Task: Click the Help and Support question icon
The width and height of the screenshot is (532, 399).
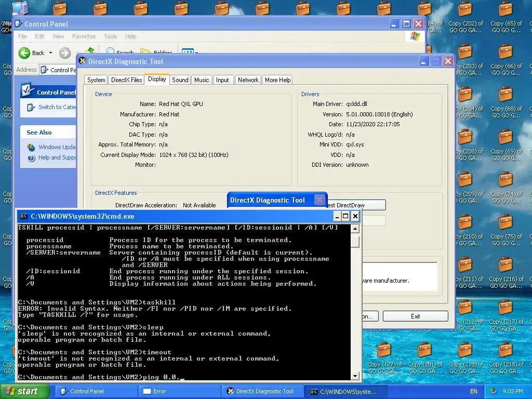Action: coord(31,158)
